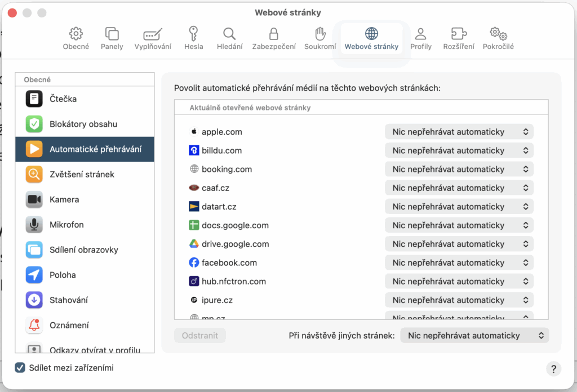The height and width of the screenshot is (392, 577).
Task: Toggle Sdílet mezi zařízeními checkbox
Action: 20,368
